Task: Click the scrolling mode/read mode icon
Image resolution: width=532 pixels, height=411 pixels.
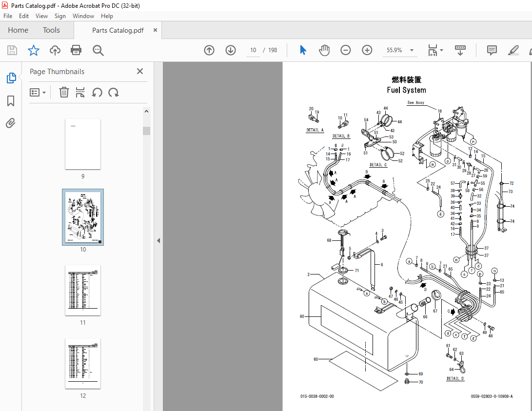Action: pyautogui.click(x=460, y=50)
